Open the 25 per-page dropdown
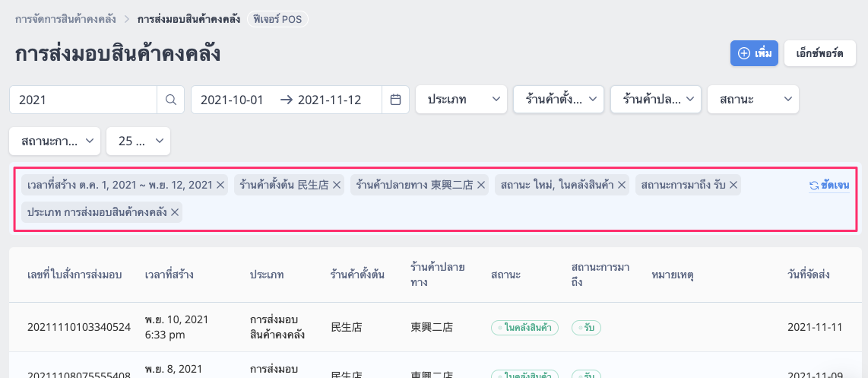Image resolution: width=868 pixels, height=378 pixels. [x=138, y=141]
